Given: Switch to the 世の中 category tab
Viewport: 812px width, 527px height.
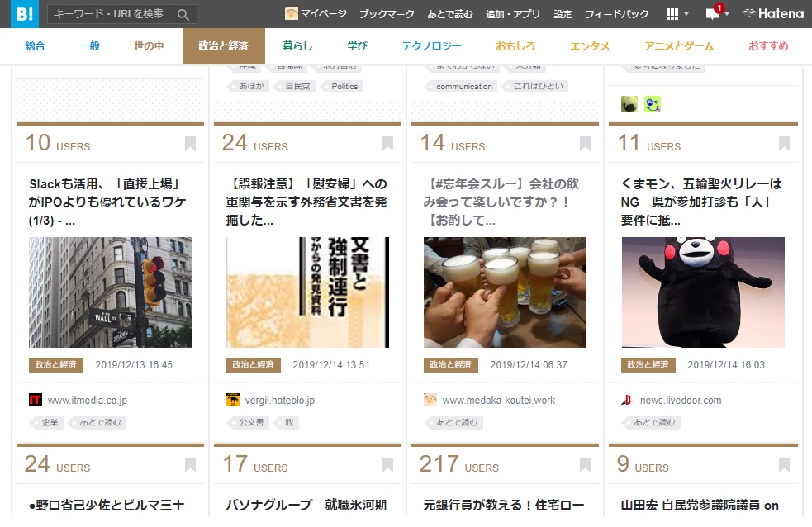Looking at the screenshot, I should tap(150, 46).
